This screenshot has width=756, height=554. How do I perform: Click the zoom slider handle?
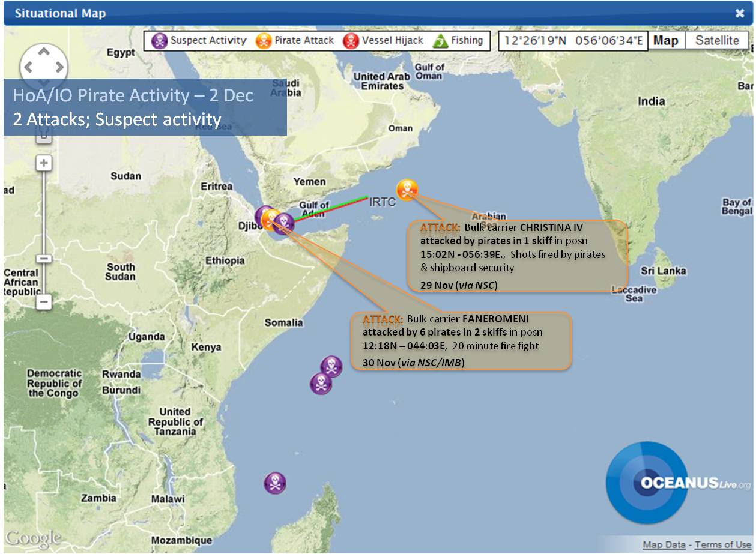[44, 259]
